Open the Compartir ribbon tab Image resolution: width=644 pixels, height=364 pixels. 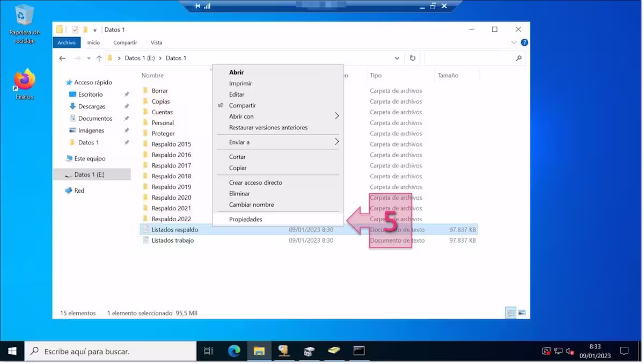[125, 42]
